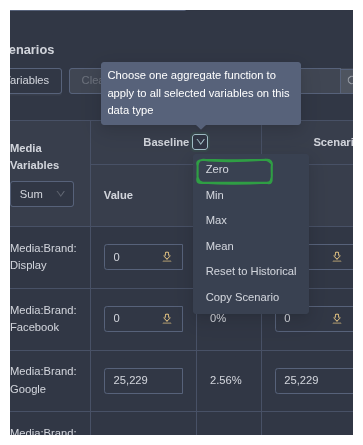The height and width of the screenshot is (445, 363).
Task: Select Reset to Historical option
Action: coord(251,271)
